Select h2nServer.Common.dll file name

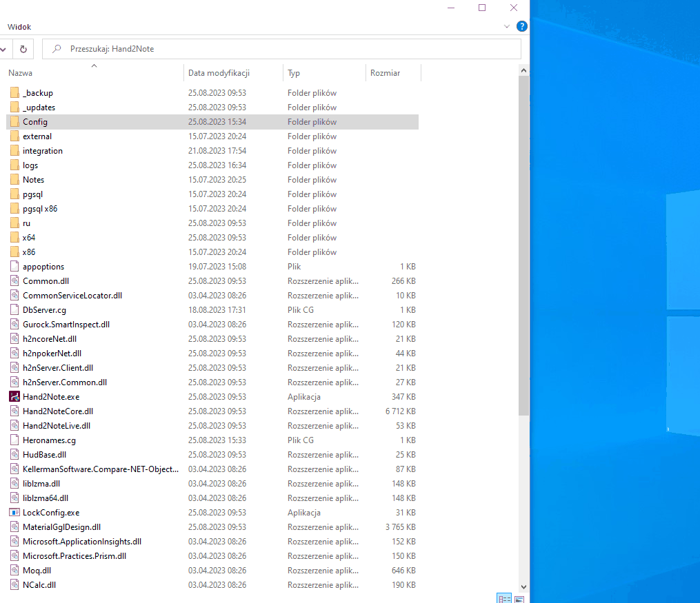pyautogui.click(x=65, y=382)
